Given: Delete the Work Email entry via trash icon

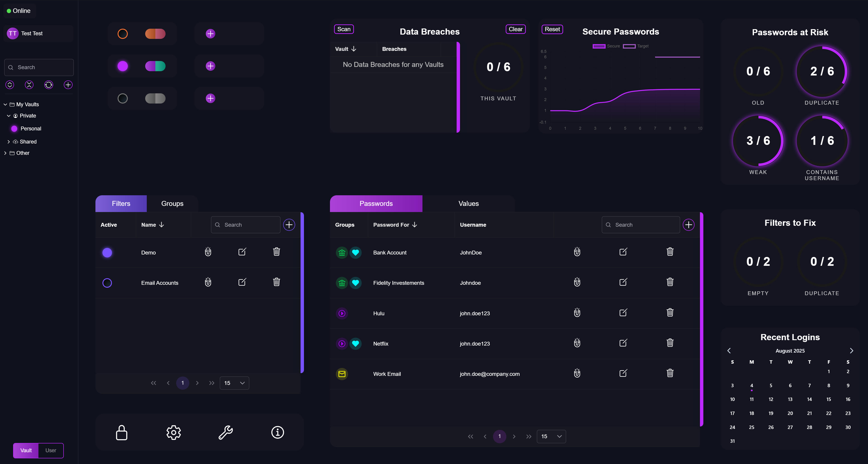Looking at the screenshot, I should point(670,373).
